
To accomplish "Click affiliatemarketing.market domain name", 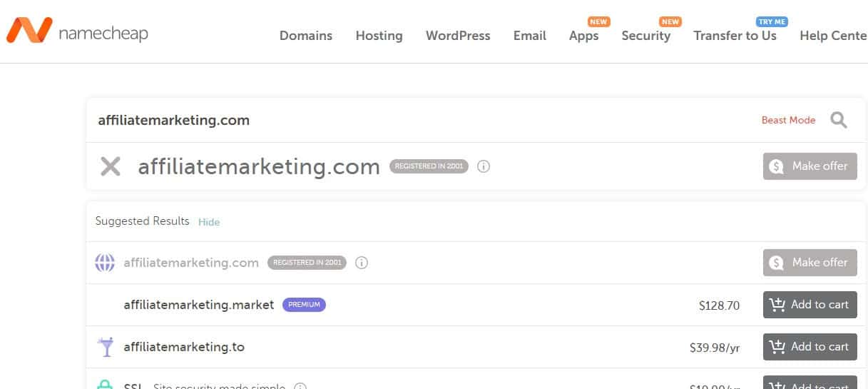I will coord(199,305).
